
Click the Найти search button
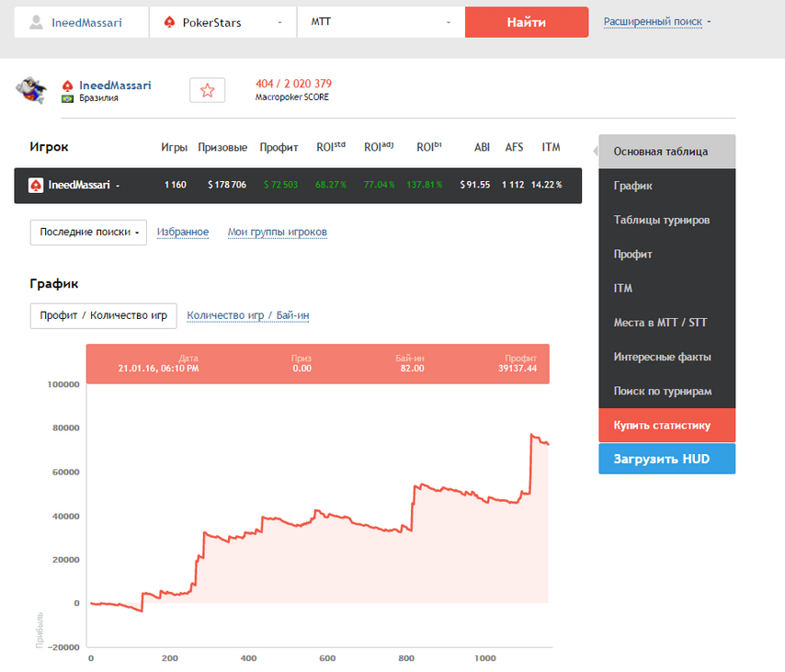point(527,22)
